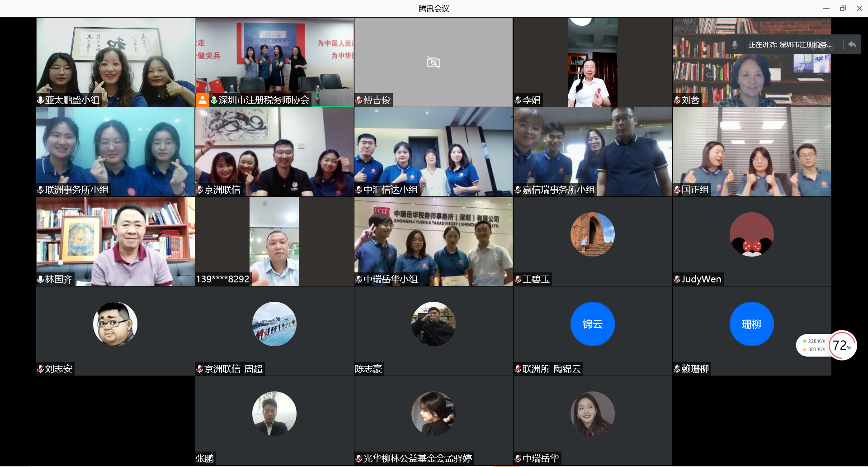Click the 72% circular performance widget

842,346
